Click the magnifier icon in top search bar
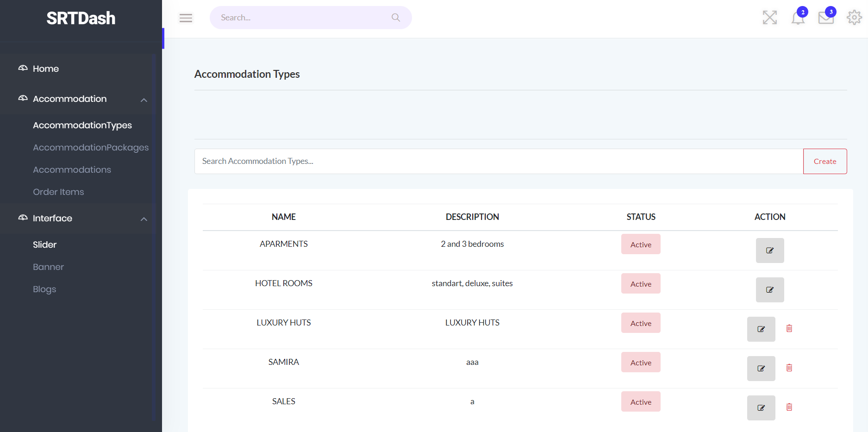This screenshot has height=432, width=868. 396,18
